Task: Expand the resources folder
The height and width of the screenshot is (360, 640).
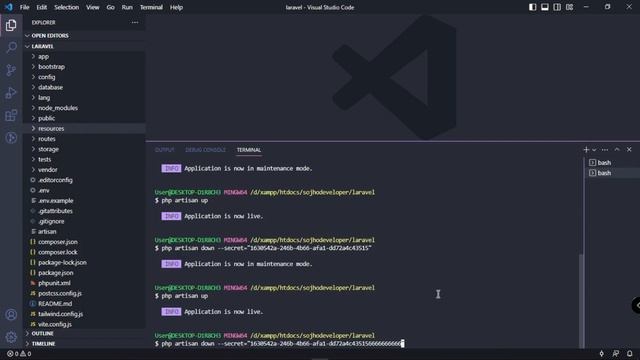Action: 84,129
